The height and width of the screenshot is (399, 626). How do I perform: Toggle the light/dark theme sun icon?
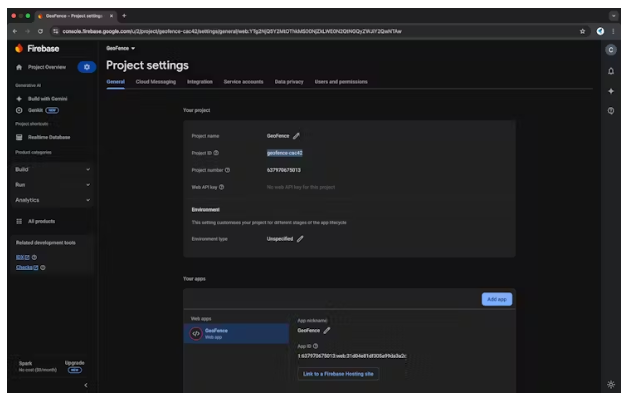coord(611,384)
